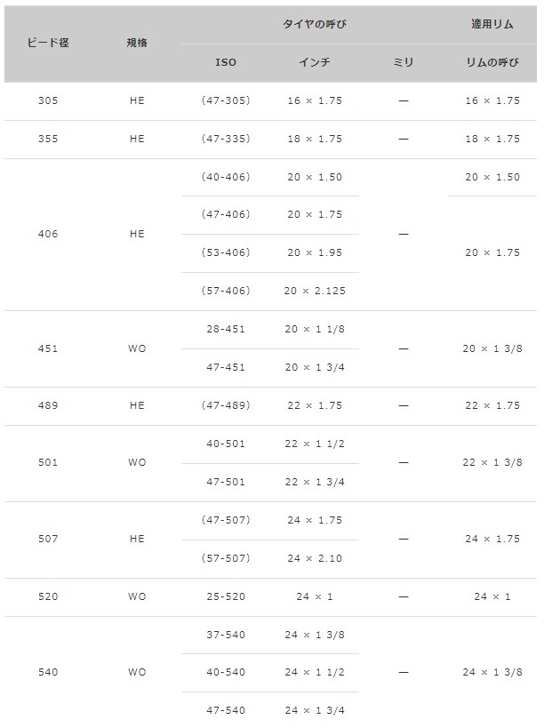Click the ISO sub-header

pyautogui.click(x=226, y=63)
